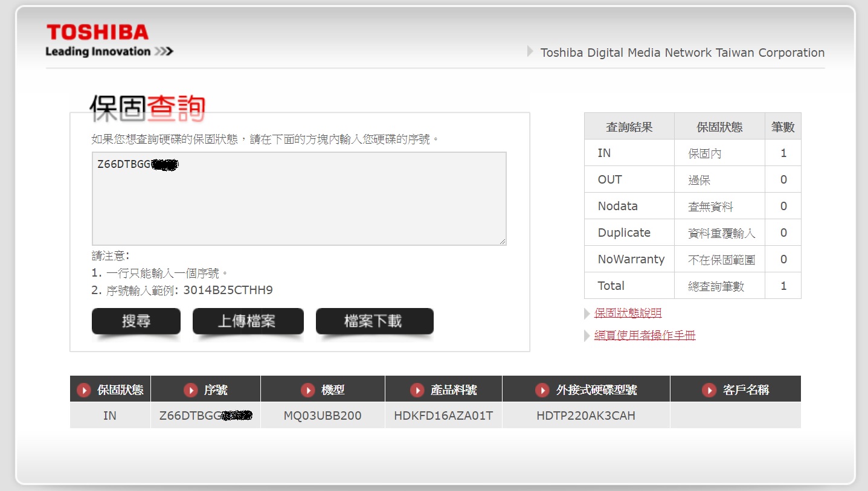Click red arrow icon beside 外接式硬碟型號 header
Screen dimensions: 868x491
pyautogui.click(x=542, y=390)
